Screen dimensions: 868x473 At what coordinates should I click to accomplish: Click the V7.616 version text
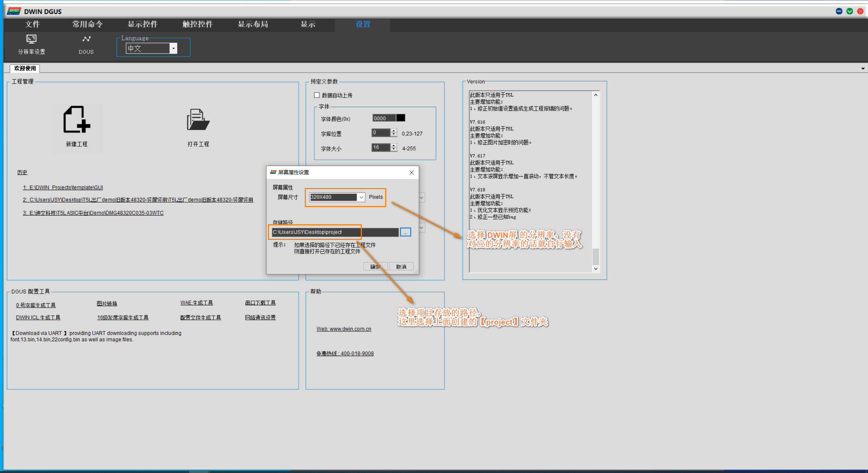pos(478,122)
